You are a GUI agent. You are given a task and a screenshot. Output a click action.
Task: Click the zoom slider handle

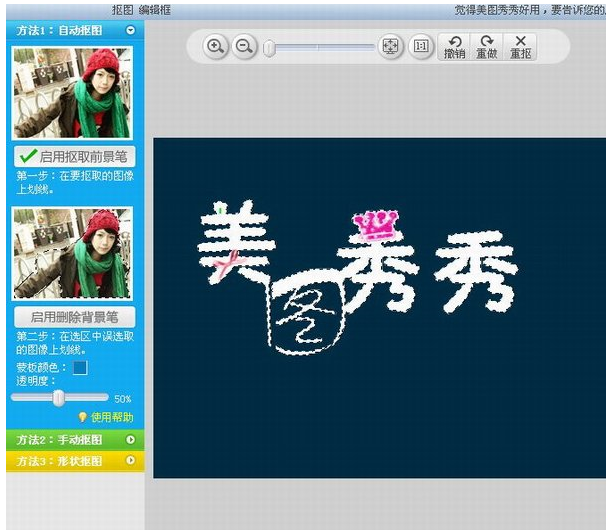pyautogui.click(x=269, y=48)
